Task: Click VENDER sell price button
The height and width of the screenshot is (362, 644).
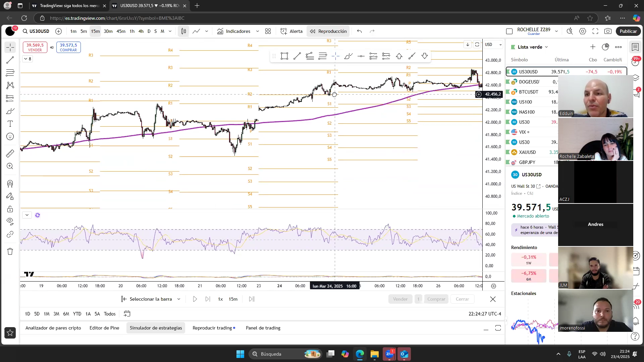Action: point(35,47)
